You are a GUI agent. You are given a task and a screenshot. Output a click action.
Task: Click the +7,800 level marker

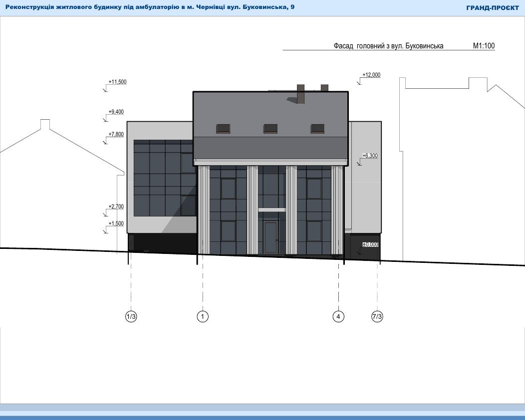tap(115, 135)
